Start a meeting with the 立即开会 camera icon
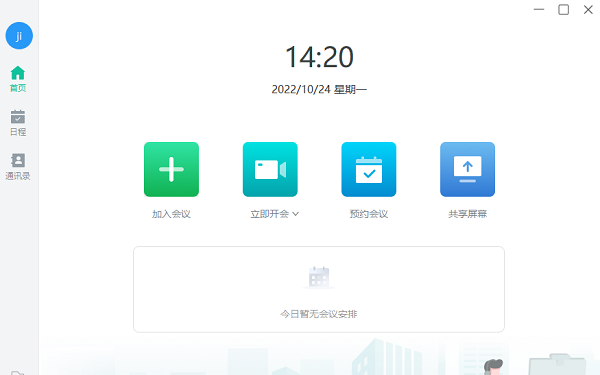The width and height of the screenshot is (600, 375). tap(270, 169)
